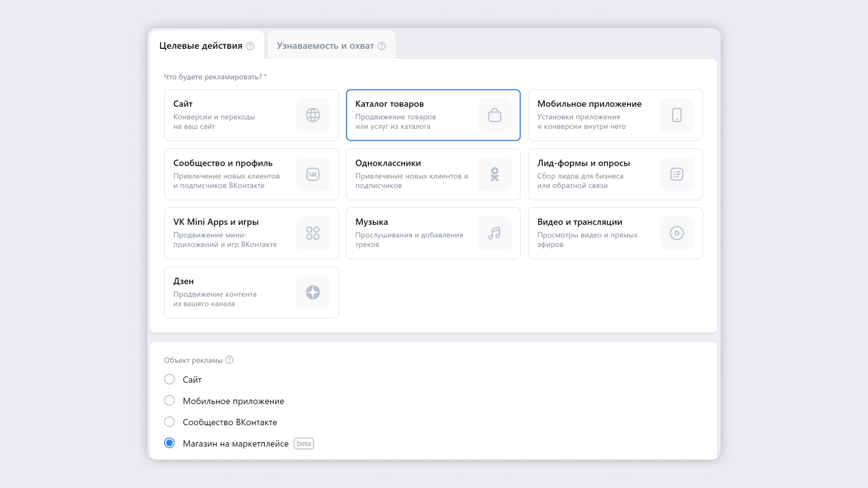Click the VK logo icon on Сообщество и профиль

click(313, 174)
